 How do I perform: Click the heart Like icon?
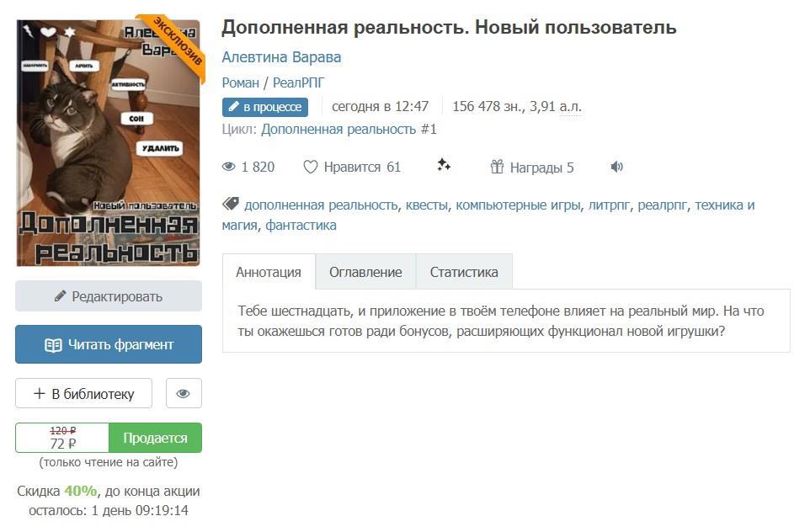click(x=311, y=167)
